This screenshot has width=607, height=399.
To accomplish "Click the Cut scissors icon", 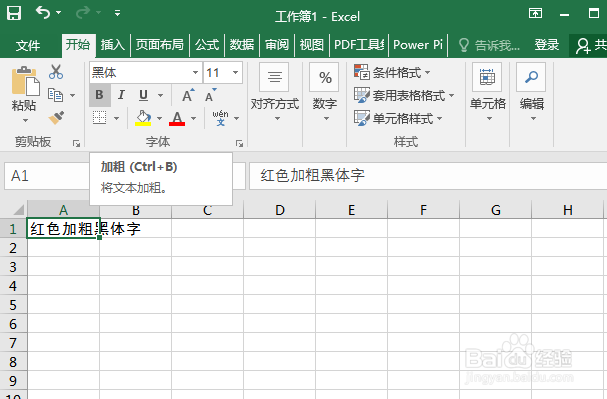I will point(56,72).
